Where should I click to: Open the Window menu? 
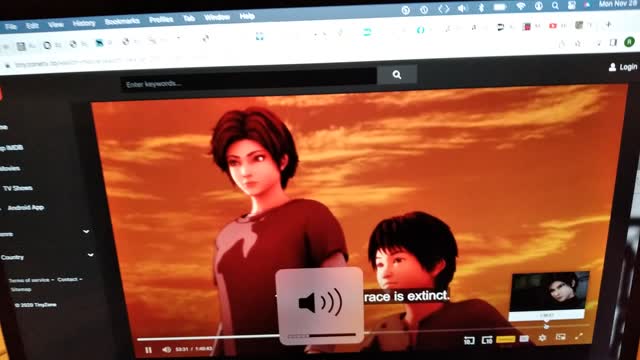click(217, 17)
